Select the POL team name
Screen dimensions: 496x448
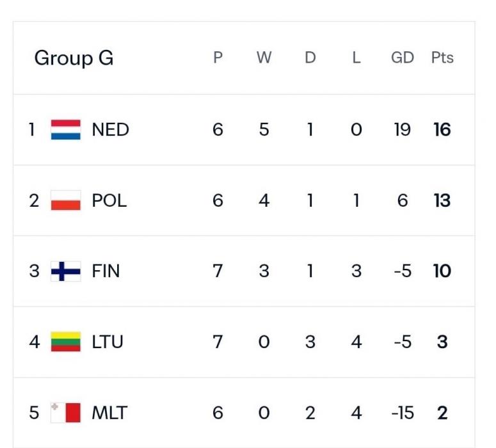click(x=109, y=201)
